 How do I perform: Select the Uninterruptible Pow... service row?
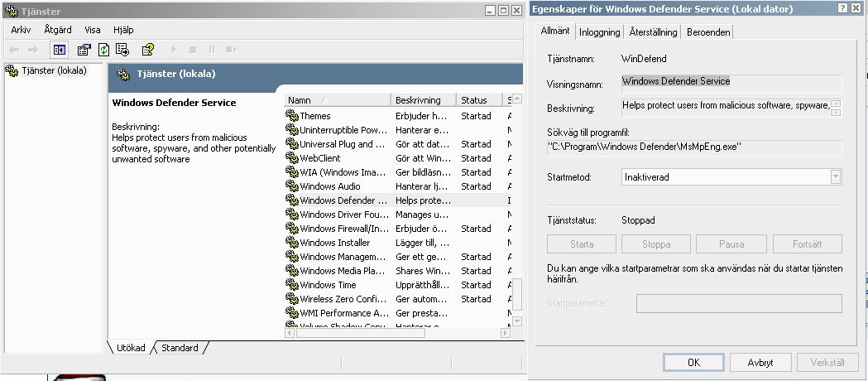pyautogui.click(x=398, y=130)
